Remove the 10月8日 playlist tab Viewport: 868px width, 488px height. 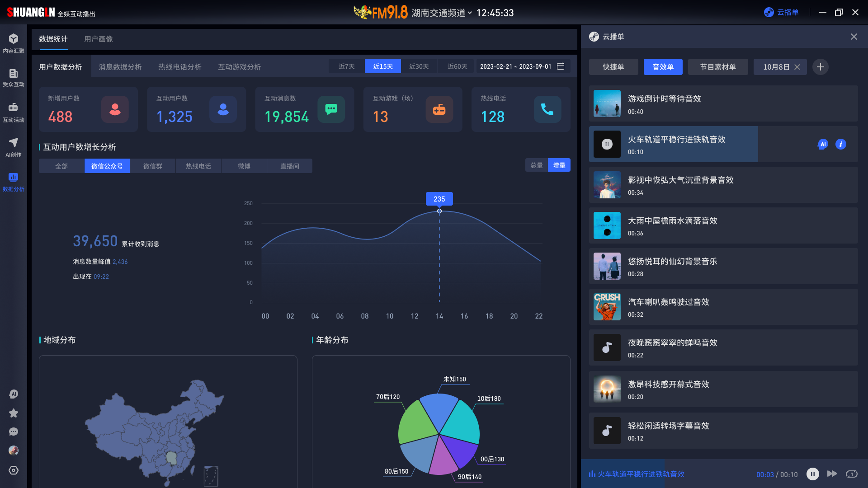point(797,67)
